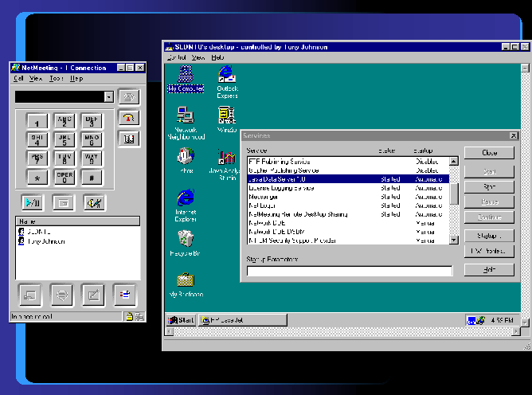The height and width of the screenshot is (395, 532).
Task: Toggle the Picture-in-Picture button
Action: 63,202
